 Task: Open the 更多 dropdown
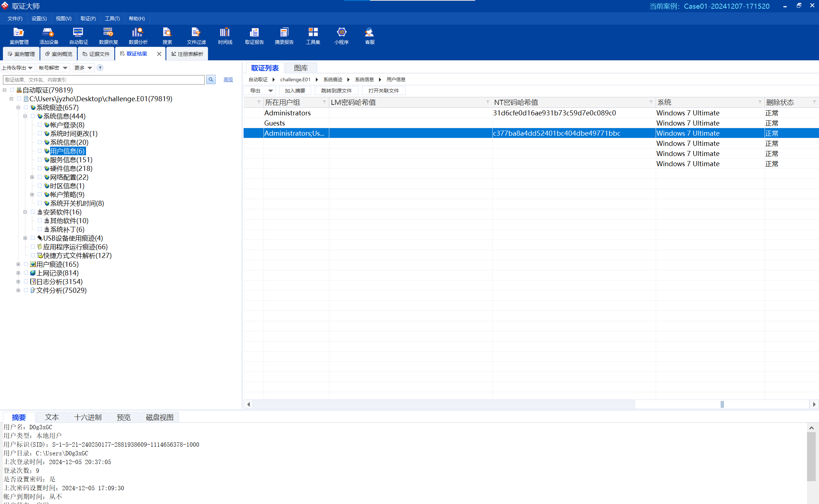[83, 68]
